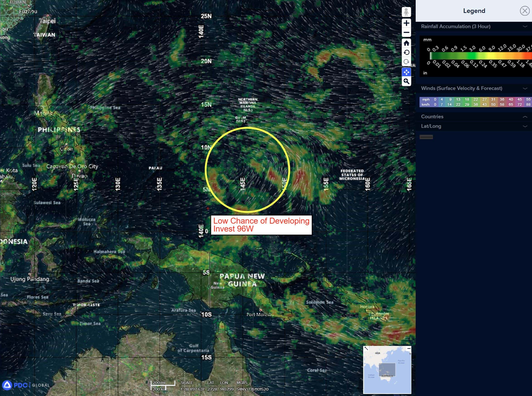Viewport: 532px width, 396px height.
Task: Click the shaded extent box in overview
Action: (387, 369)
